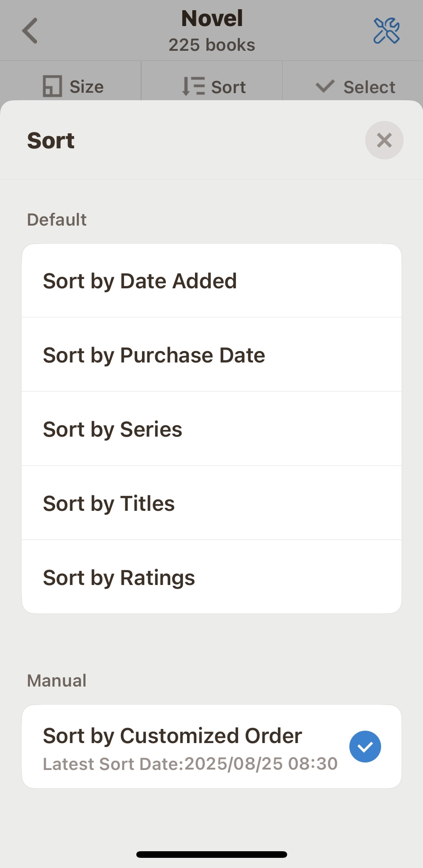Open the Size text option in toolbar
This screenshot has width=423, height=868.
point(86,87)
